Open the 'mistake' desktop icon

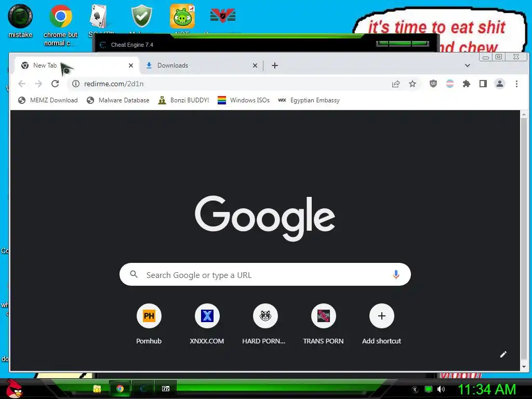[20, 21]
